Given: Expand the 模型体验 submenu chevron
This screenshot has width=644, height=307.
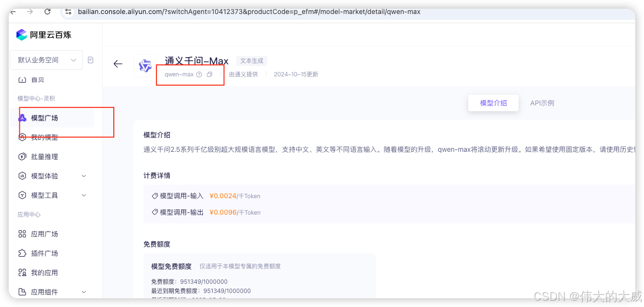Looking at the screenshot, I should [x=84, y=176].
